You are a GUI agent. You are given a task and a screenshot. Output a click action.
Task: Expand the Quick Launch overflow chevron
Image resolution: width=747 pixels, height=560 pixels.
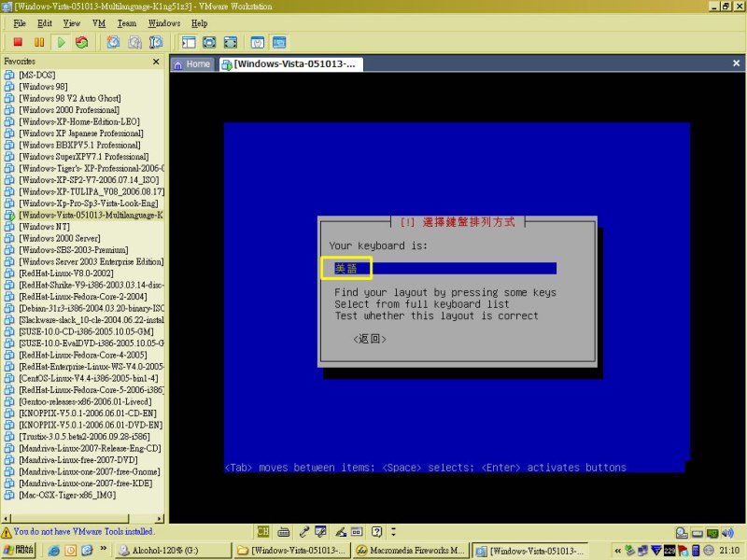coord(103,549)
